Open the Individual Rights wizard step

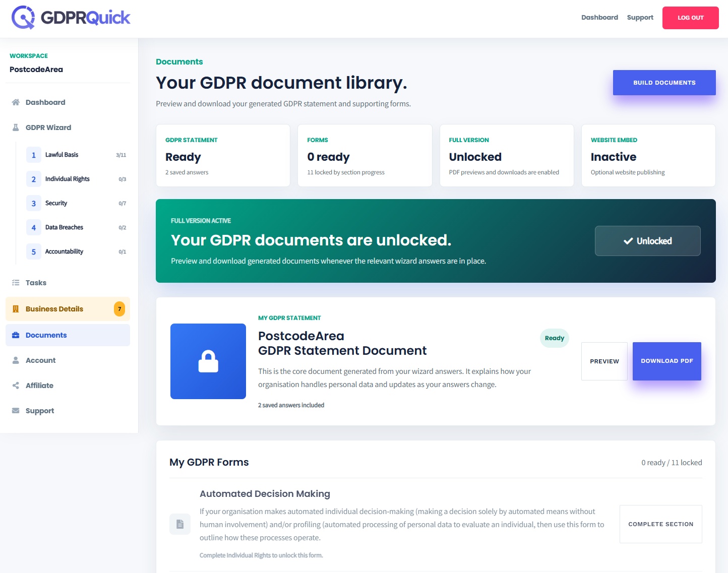tap(76, 179)
